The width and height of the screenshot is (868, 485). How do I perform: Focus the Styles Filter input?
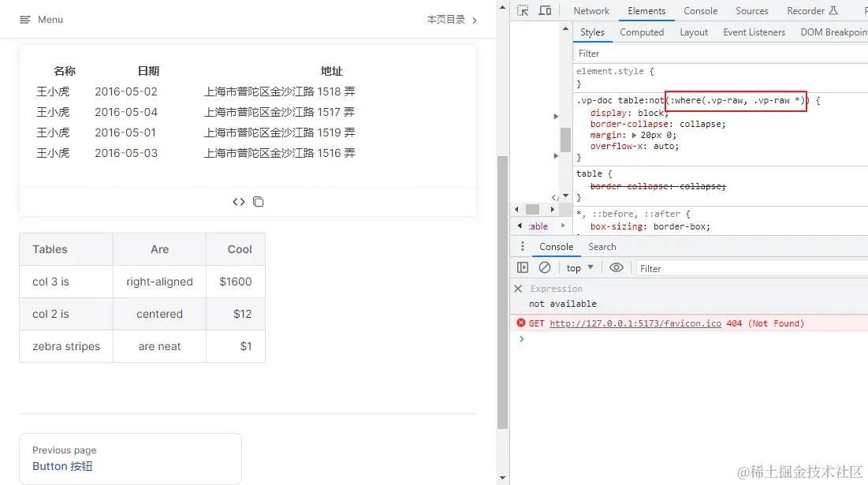click(720, 53)
